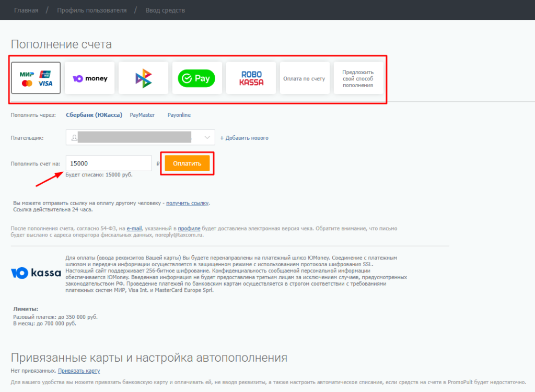Image resolution: width=535 pixels, height=392 pixels.
Task: Select the 'Оплата по счету' payment tile
Action: pyautogui.click(x=304, y=78)
